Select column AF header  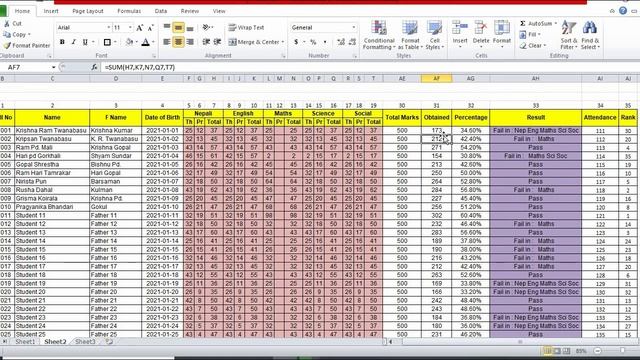[x=436, y=78]
